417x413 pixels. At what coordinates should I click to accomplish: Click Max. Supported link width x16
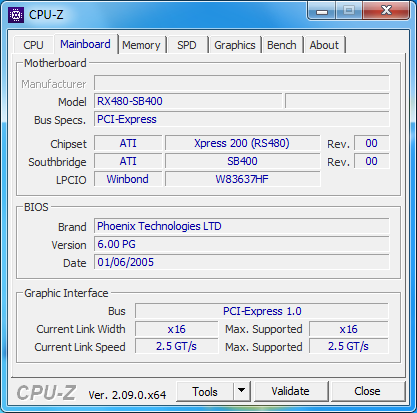(349, 329)
